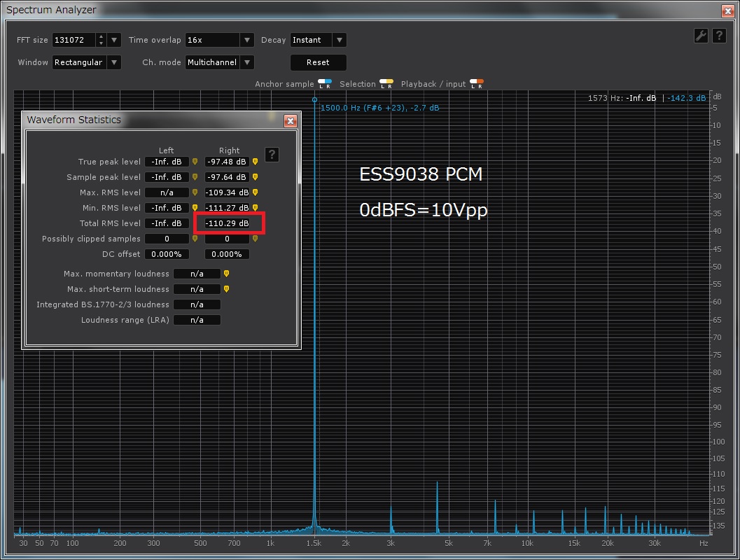Jump to Right true peak level marker
The height and width of the screenshot is (560, 740).
(x=256, y=162)
